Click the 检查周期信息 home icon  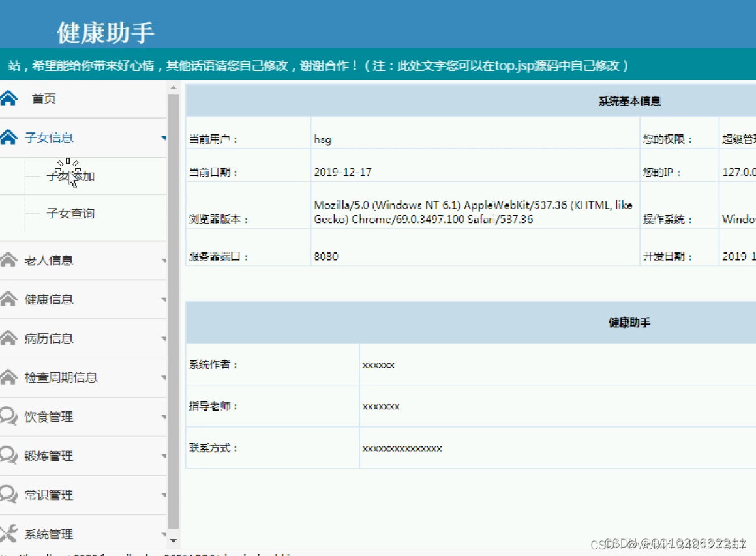(9, 377)
